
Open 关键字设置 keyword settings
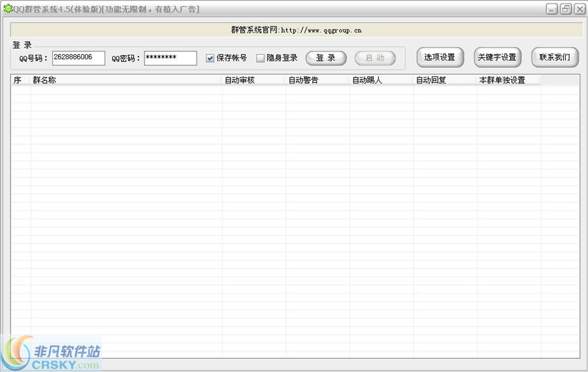(x=497, y=57)
